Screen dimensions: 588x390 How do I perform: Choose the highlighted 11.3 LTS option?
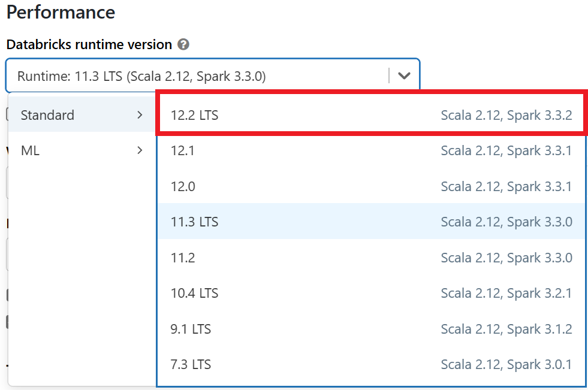click(194, 222)
